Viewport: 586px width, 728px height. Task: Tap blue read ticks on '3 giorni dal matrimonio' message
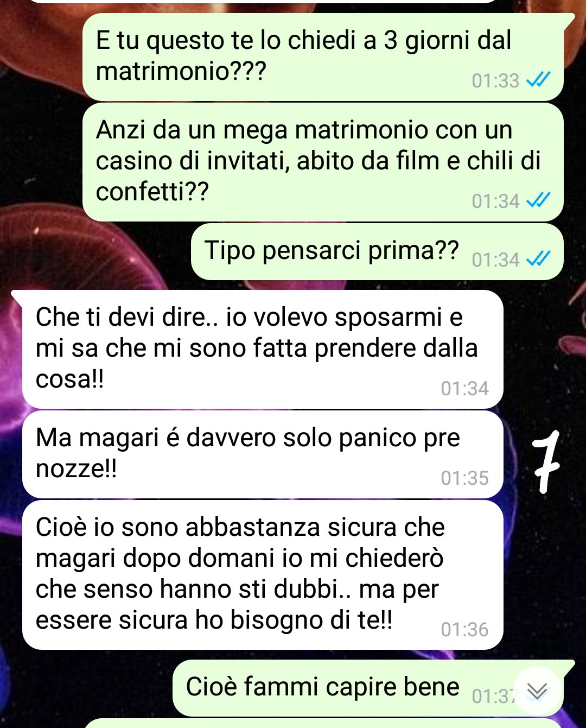coord(538,80)
